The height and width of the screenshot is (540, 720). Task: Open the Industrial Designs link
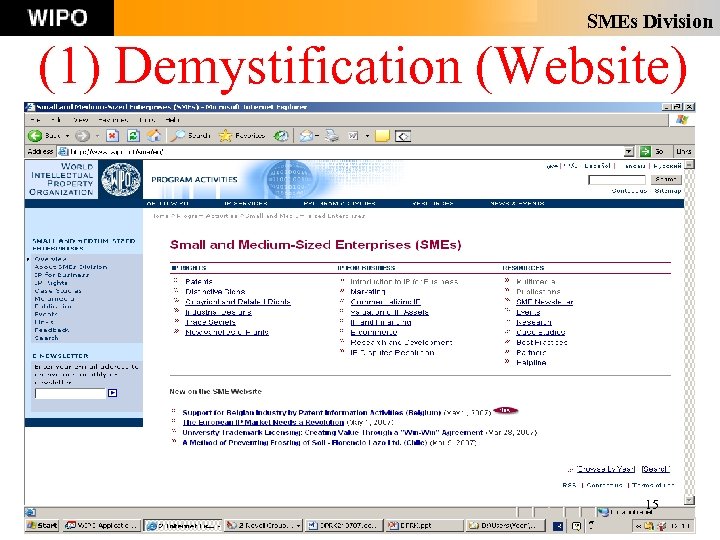(x=218, y=312)
